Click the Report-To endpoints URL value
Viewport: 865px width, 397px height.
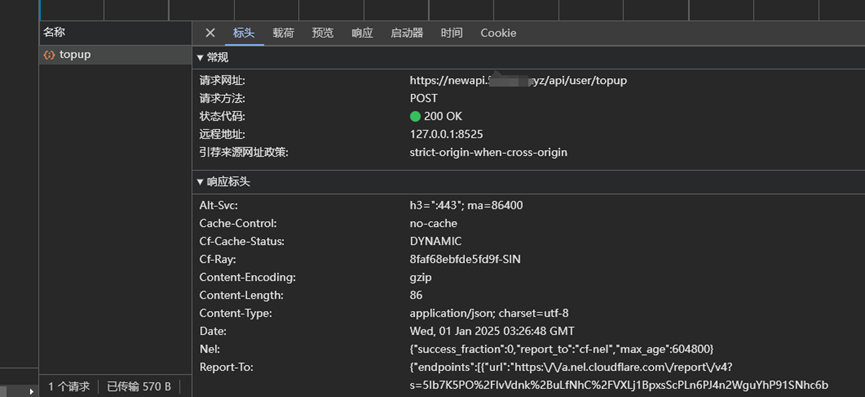click(619, 376)
